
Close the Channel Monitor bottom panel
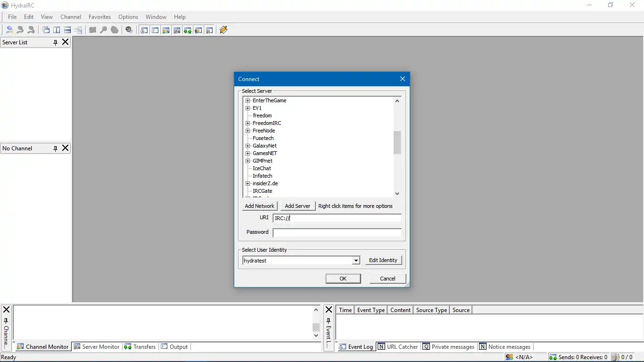pos(6,310)
